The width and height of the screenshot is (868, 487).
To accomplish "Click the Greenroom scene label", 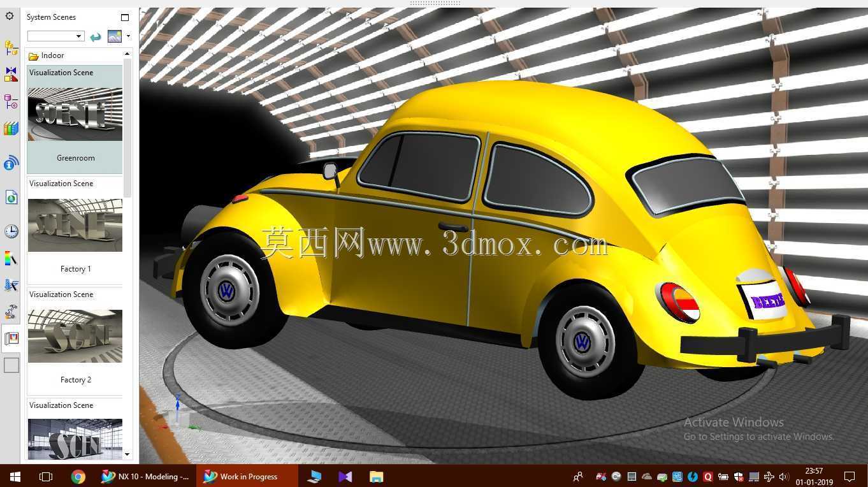I will [76, 158].
